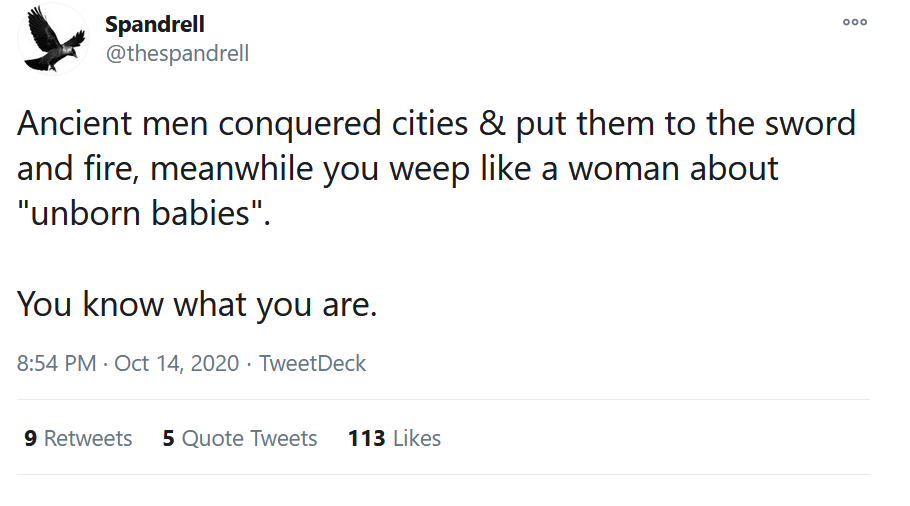Open the TweetDeck source link

312,363
